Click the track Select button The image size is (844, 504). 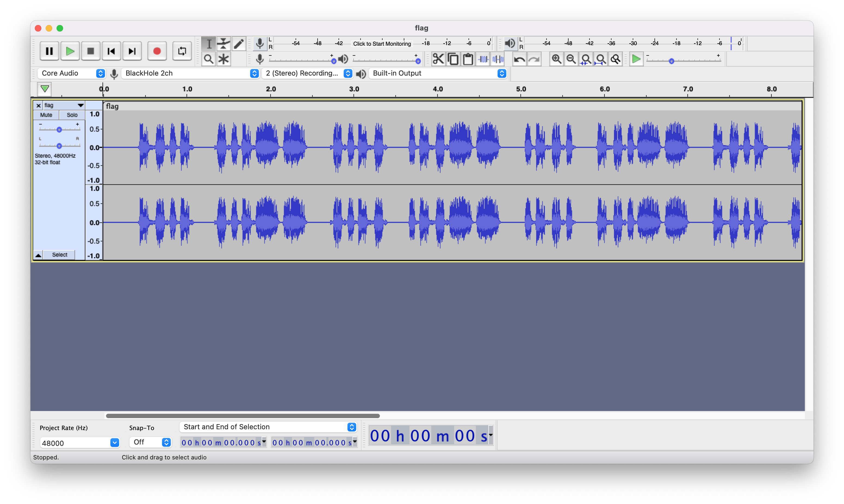coord(60,255)
